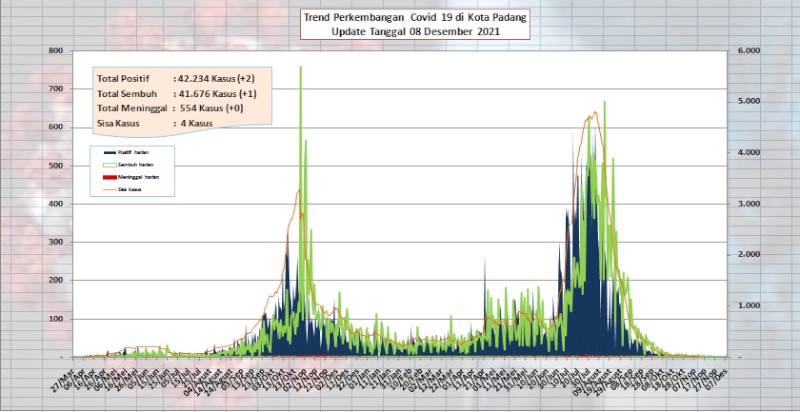Click left axis label 300

56,242
